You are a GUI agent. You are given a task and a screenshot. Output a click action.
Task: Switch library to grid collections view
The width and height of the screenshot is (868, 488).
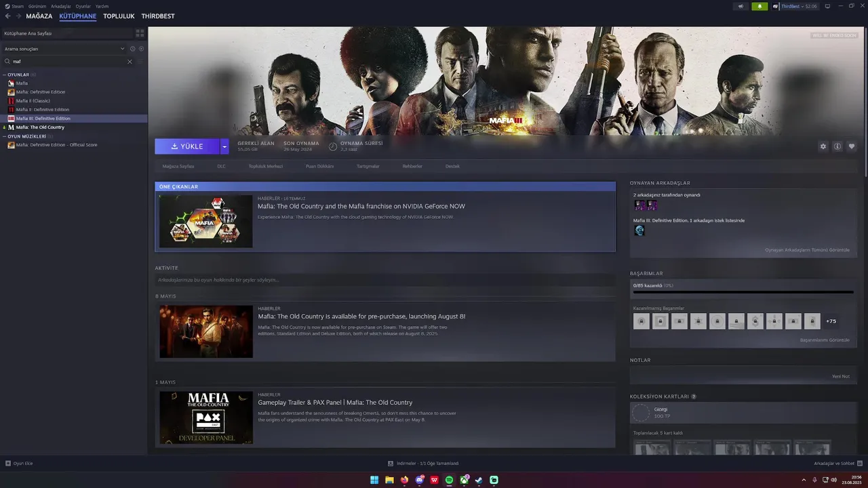coord(140,33)
